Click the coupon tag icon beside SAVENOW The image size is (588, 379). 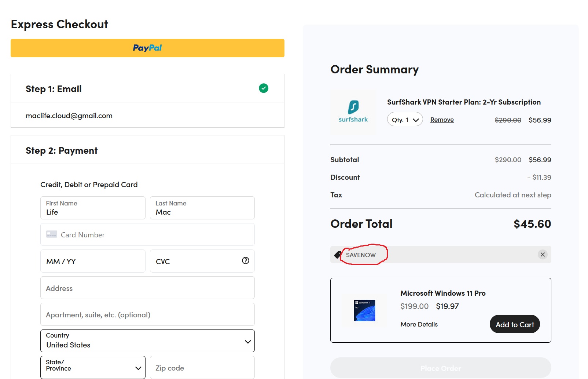click(x=337, y=254)
